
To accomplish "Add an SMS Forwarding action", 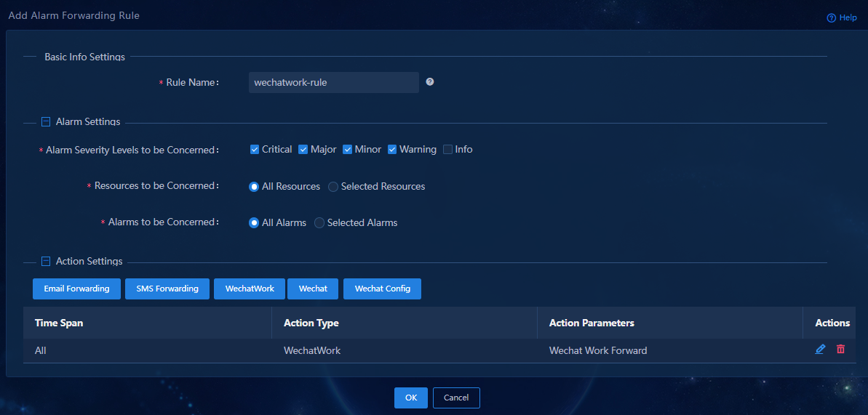I will [167, 289].
